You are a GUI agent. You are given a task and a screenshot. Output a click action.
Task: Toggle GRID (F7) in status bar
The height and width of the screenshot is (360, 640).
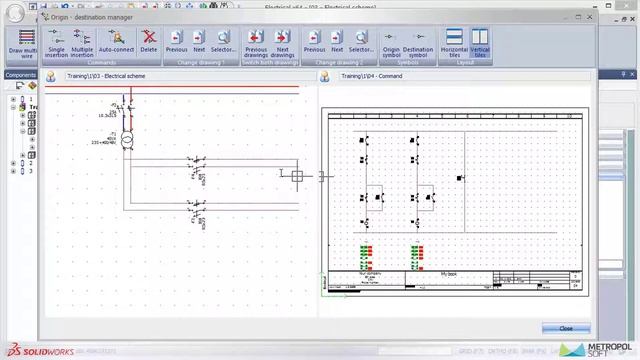[x=471, y=351]
